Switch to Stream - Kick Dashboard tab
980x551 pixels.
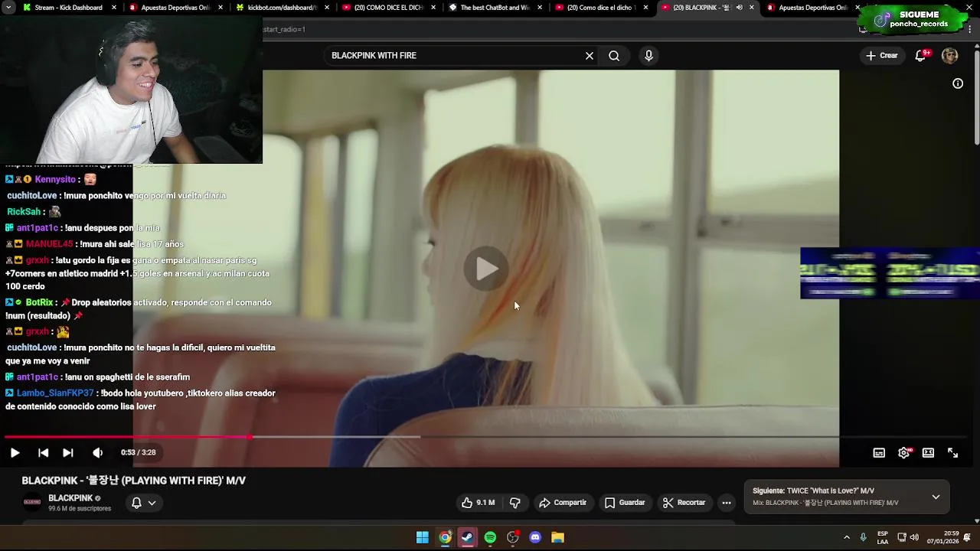point(67,8)
